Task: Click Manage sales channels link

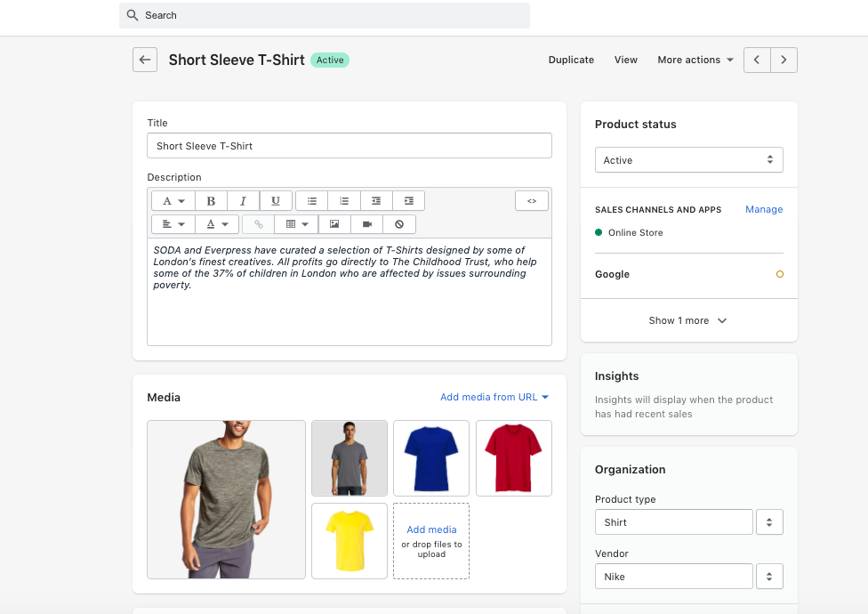Action: click(x=764, y=209)
